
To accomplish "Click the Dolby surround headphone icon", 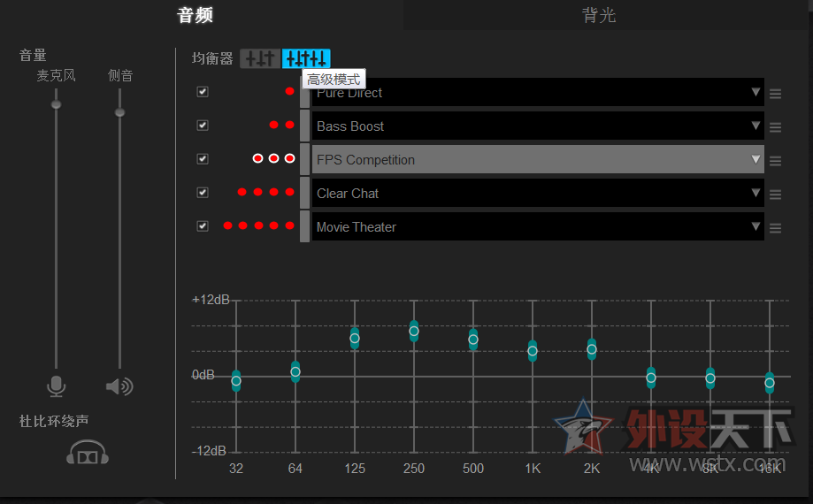I will [x=88, y=453].
